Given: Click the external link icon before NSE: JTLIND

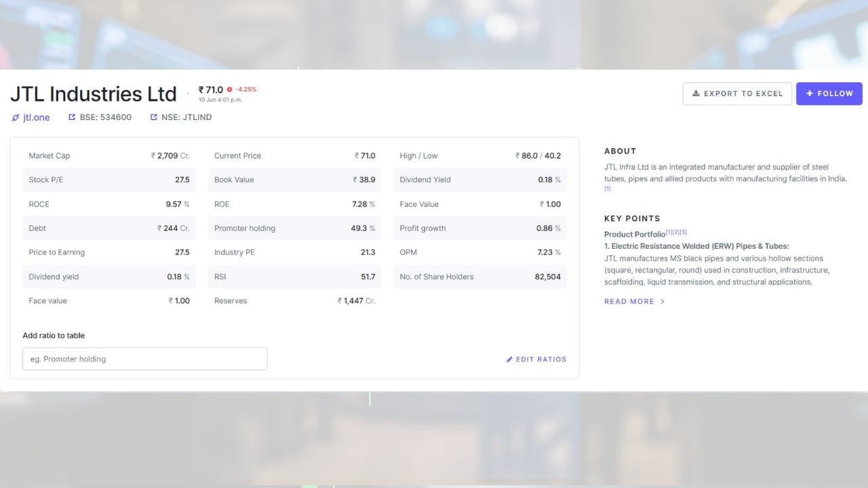Looking at the screenshot, I should [x=153, y=117].
